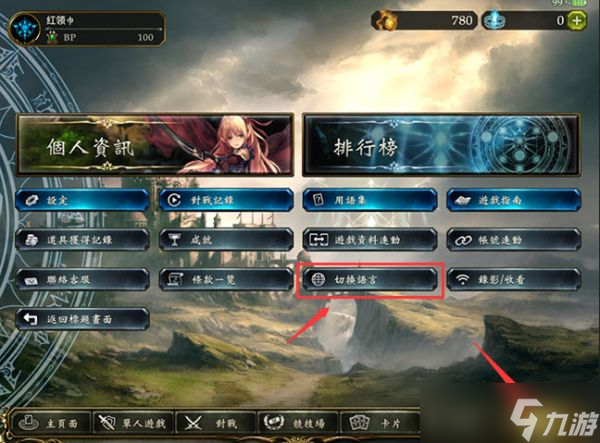Switch to 主頁面 home tab

pos(51,423)
